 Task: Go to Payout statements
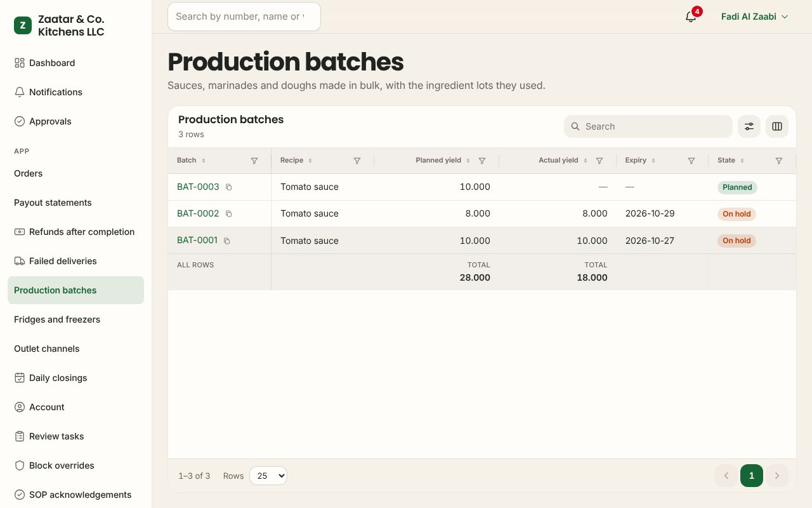pyautogui.click(x=76, y=203)
